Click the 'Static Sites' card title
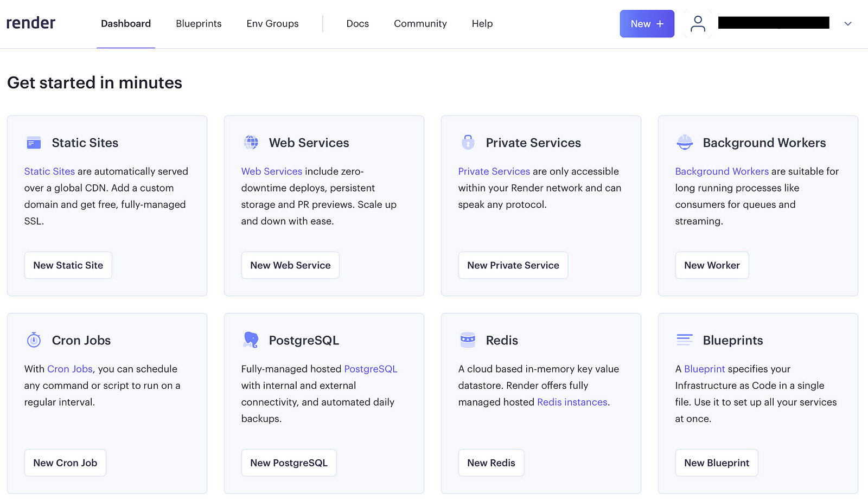 [85, 143]
